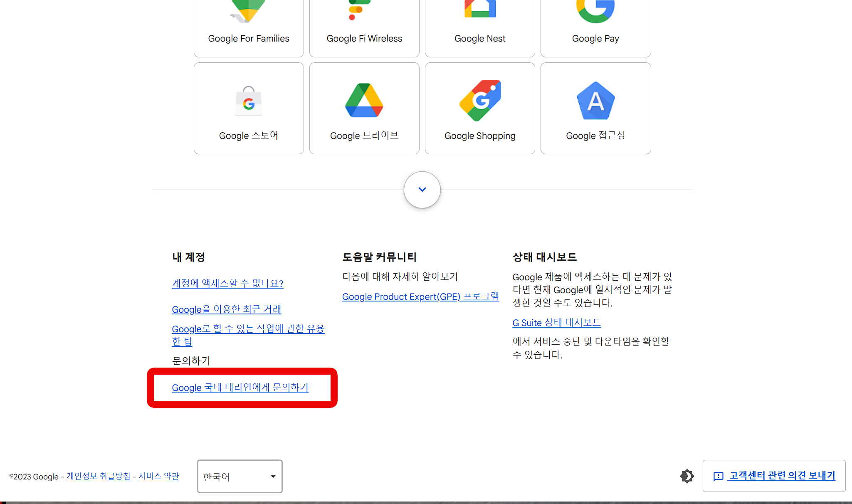This screenshot has height=504, width=852.
Task: Click the 문의하기 text label
Action: click(191, 361)
